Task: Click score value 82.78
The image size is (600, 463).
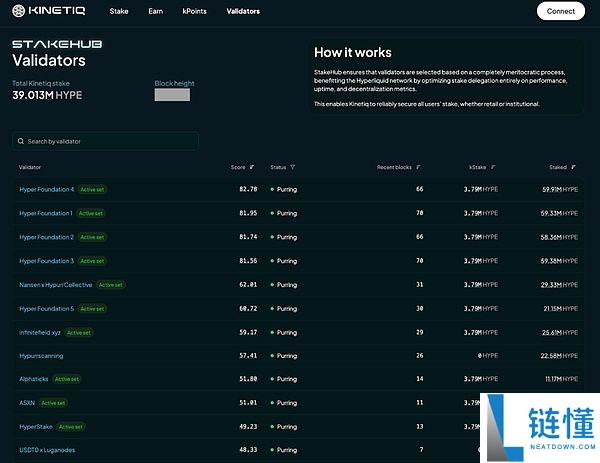Action: point(248,189)
